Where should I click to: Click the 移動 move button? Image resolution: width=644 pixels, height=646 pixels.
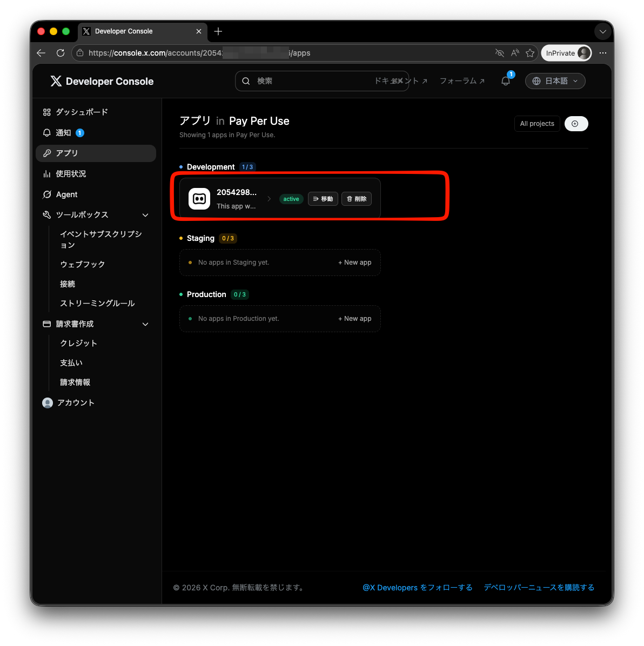click(323, 199)
